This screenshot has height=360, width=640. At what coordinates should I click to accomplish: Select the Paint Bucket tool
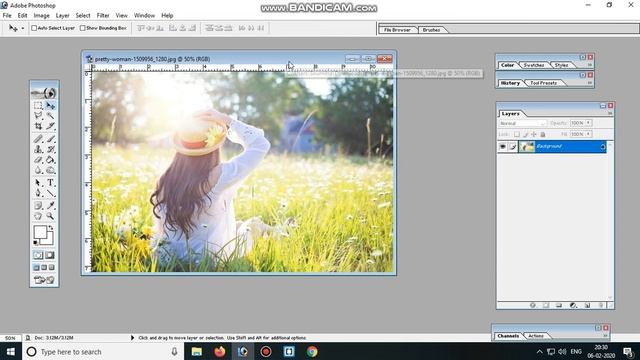coord(50,160)
